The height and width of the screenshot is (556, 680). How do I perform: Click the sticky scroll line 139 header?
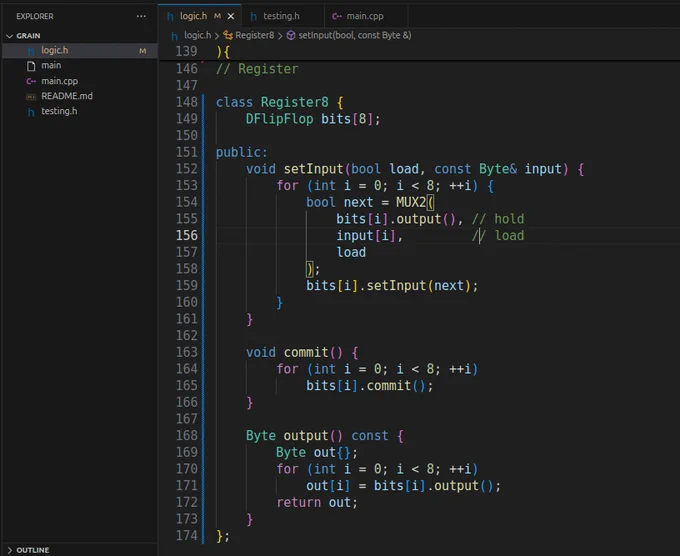(x=419, y=52)
